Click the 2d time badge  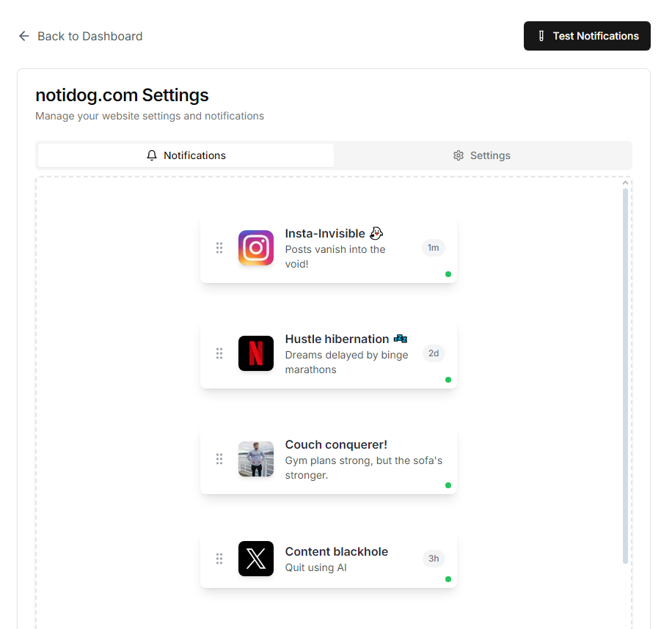point(434,353)
